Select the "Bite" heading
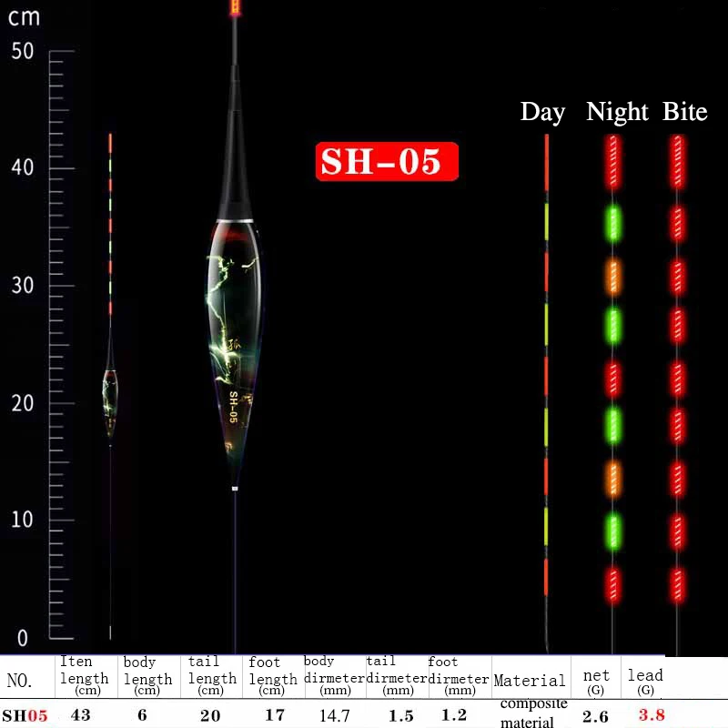This screenshot has height=728, width=728. pos(685,111)
